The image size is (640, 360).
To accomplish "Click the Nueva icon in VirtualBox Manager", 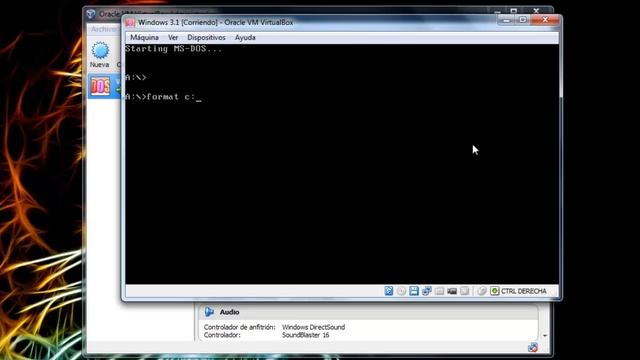I will tap(100, 51).
